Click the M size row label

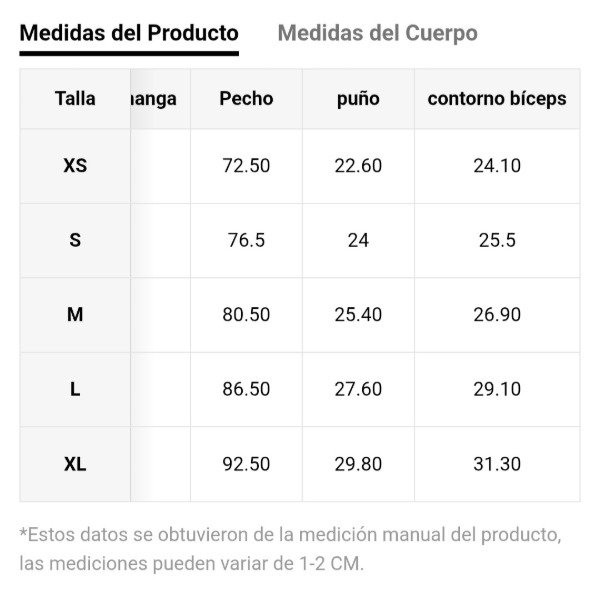75,315
